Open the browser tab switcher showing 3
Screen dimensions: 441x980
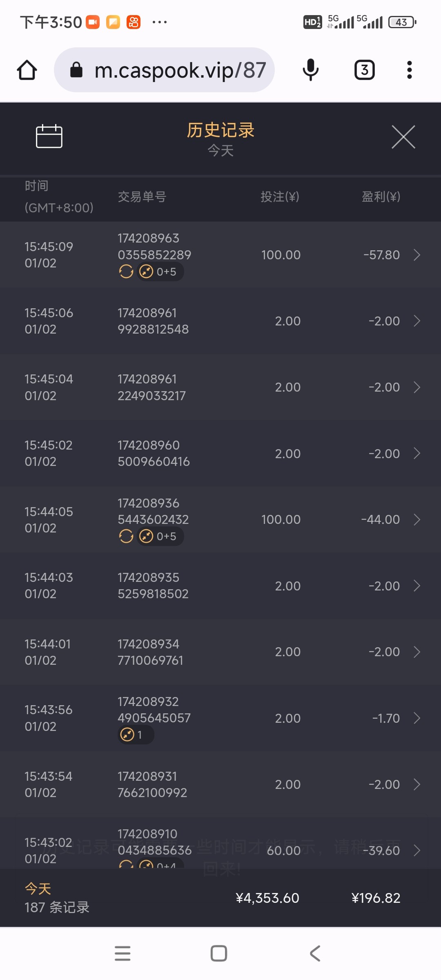364,70
